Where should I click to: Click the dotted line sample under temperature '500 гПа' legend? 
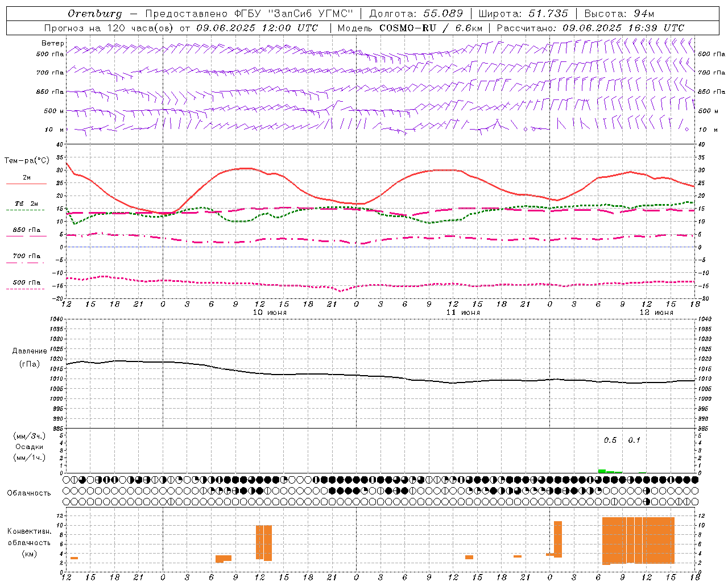[26, 289]
